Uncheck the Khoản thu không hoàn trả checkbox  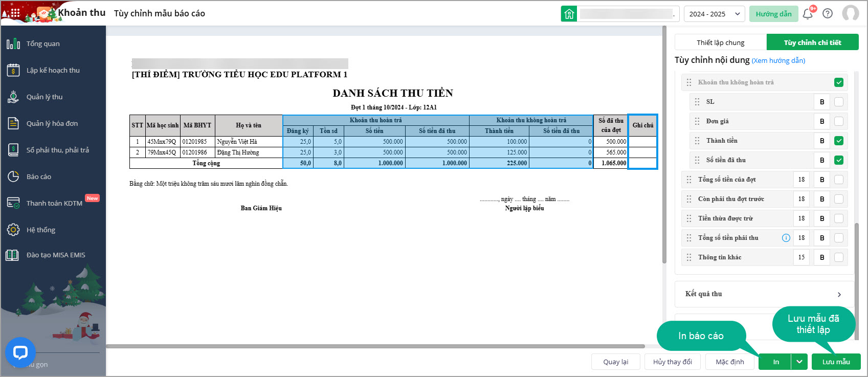point(839,82)
